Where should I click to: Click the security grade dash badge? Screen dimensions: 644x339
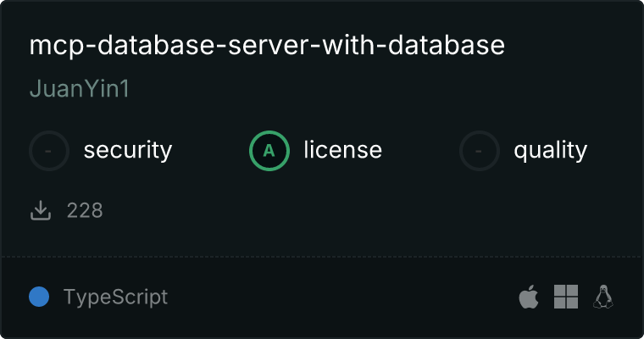[49, 151]
